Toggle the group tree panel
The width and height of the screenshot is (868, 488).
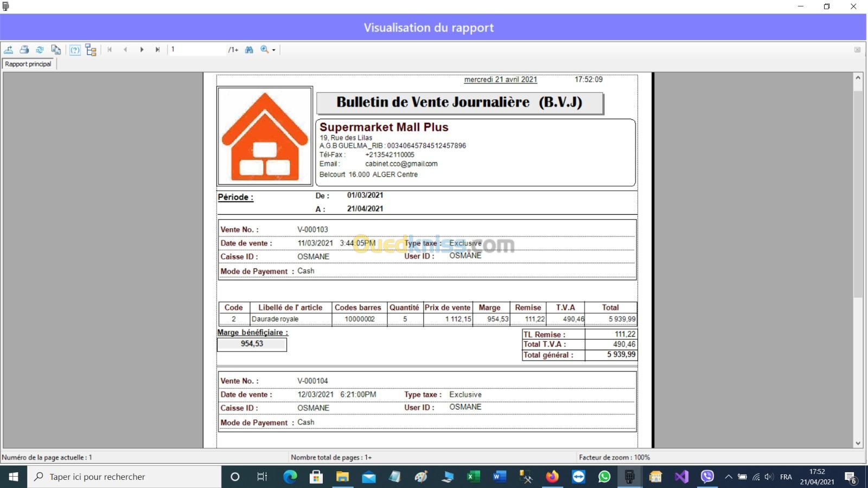(91, 50)
